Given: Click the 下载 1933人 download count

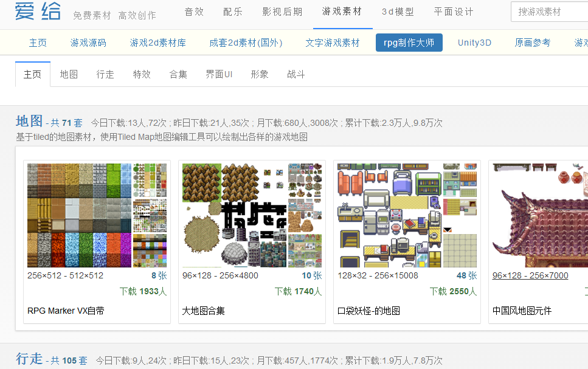Looking at the screenshot, I should [x=143, y=291].
